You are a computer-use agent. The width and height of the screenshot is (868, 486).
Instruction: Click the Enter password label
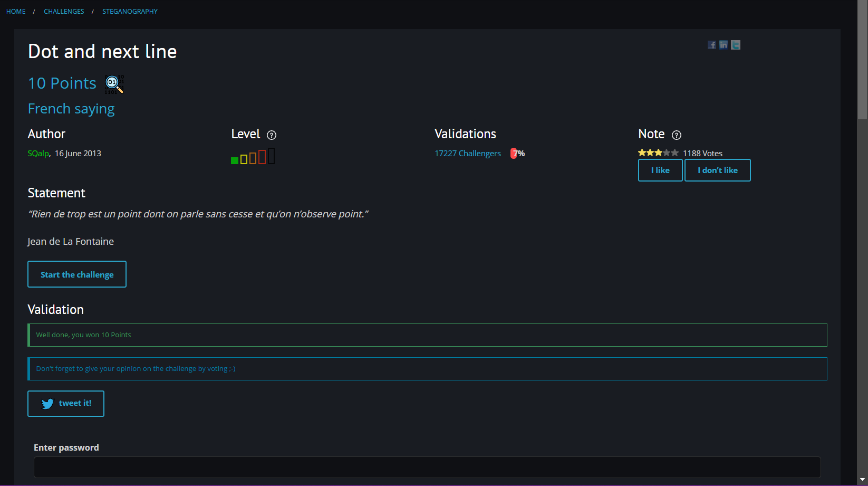click(x=66, y=447)
